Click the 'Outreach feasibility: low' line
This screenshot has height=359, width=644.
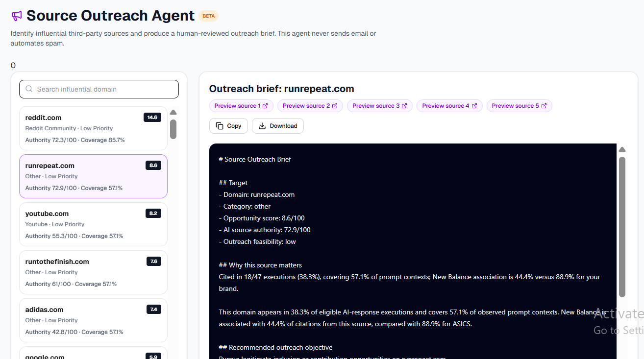[257, 241]
